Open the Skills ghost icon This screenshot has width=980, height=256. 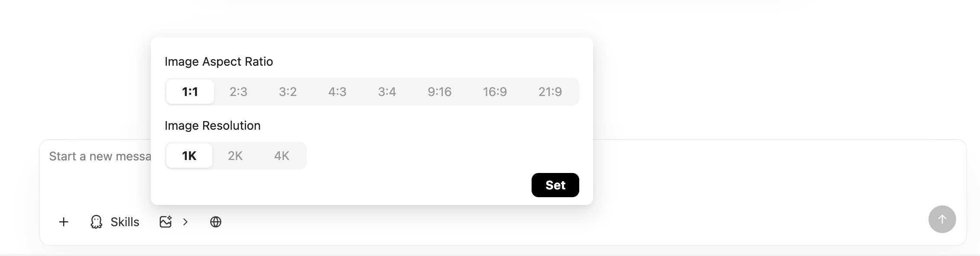pos(96,222)
